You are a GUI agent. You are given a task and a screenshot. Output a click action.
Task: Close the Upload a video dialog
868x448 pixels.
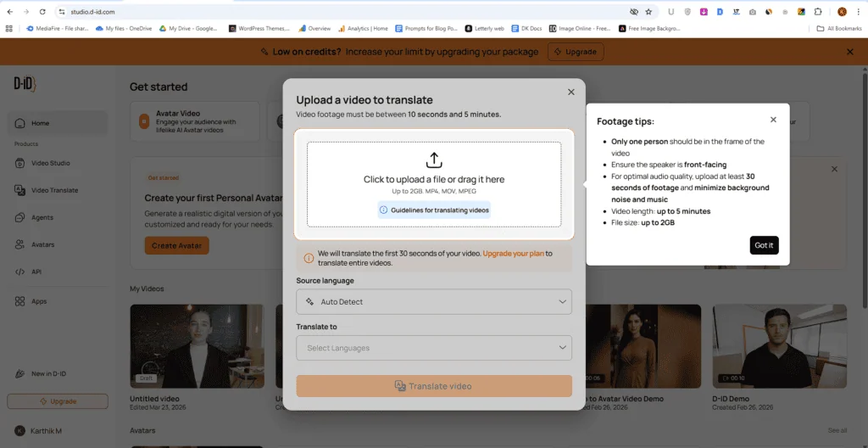click(x=571, y=92)
